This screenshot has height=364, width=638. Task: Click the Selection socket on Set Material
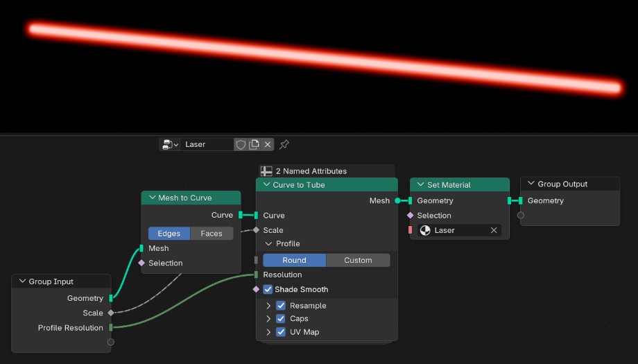pos(410,215)
